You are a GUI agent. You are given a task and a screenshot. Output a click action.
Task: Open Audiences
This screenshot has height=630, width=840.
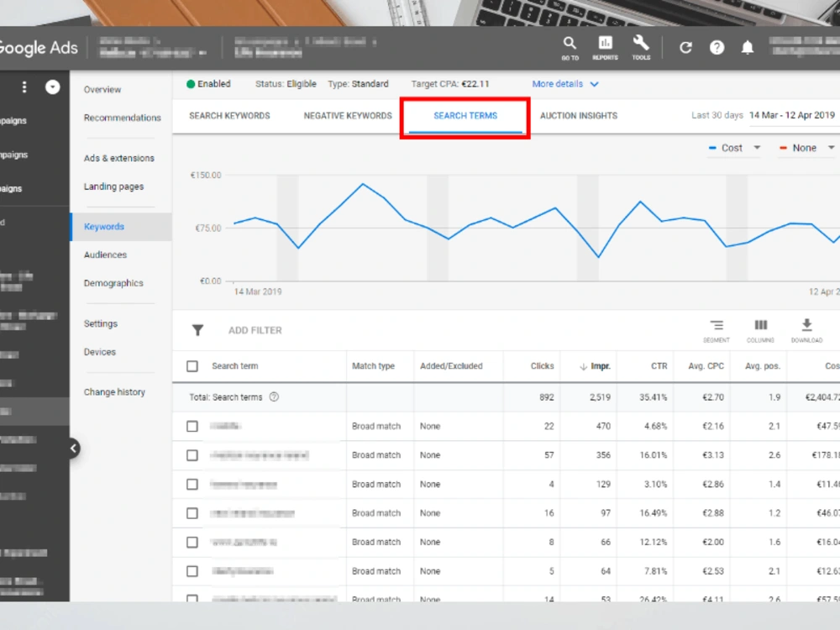105,255
